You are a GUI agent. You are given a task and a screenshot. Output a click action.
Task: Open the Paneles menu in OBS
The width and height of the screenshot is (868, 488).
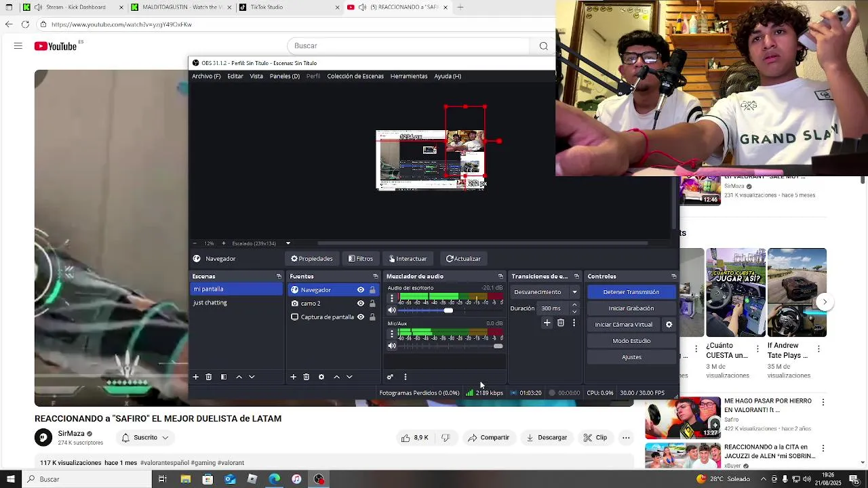click(x=285, y=77)
